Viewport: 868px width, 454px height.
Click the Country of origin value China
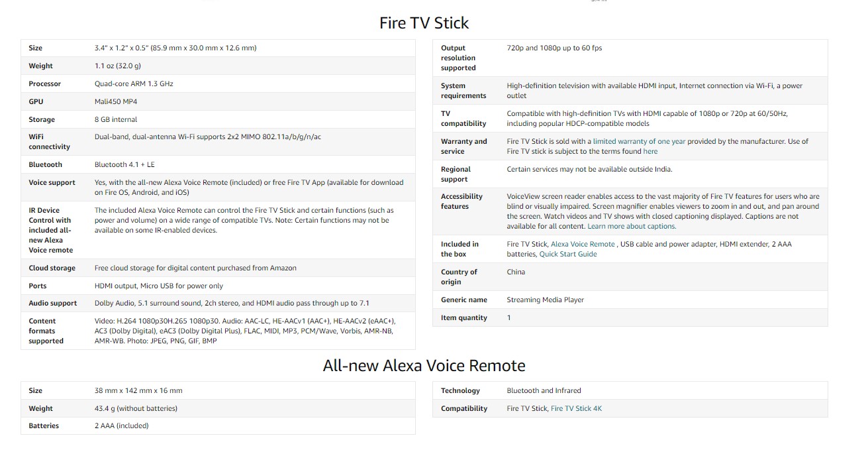[x=516, y=272]
